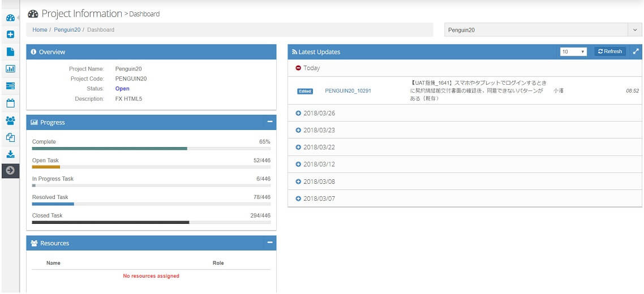This screenshot has height=294, width=644.
Task: Maximize the Latest Updates panel
Action: (x=636, y=51)
